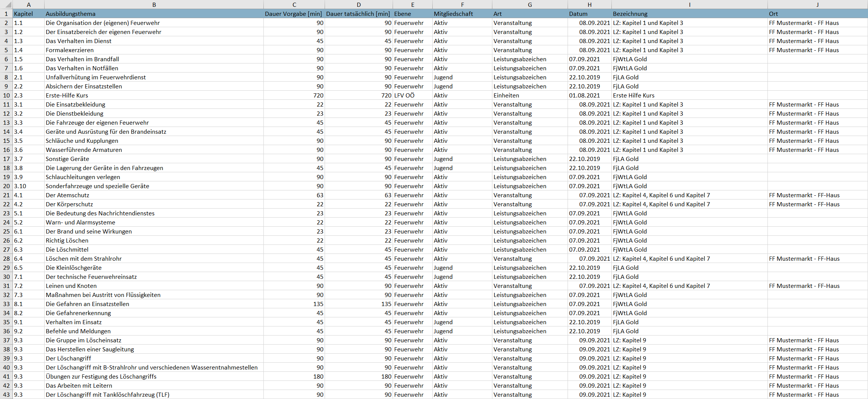
Task: Click 'Dauer tatsächlich [min]' header cell
Action: [x=359, y=14]
